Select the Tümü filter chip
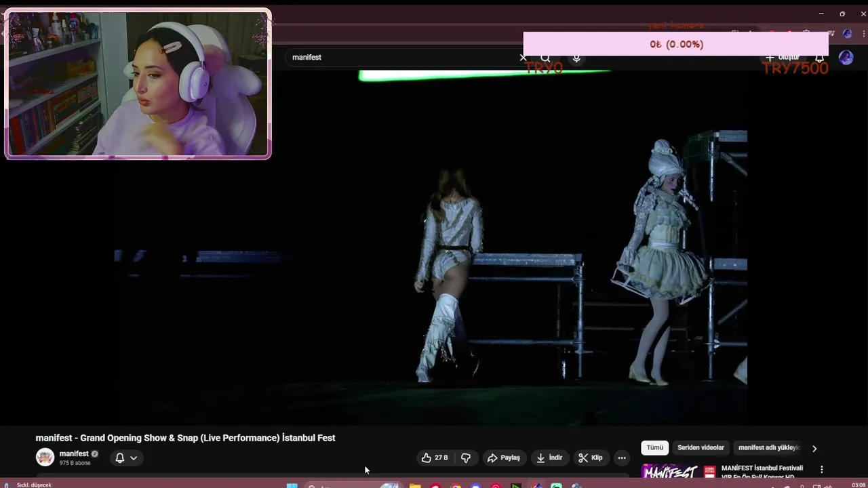Screen dimensions: 868x488 [x=654, y=447]
